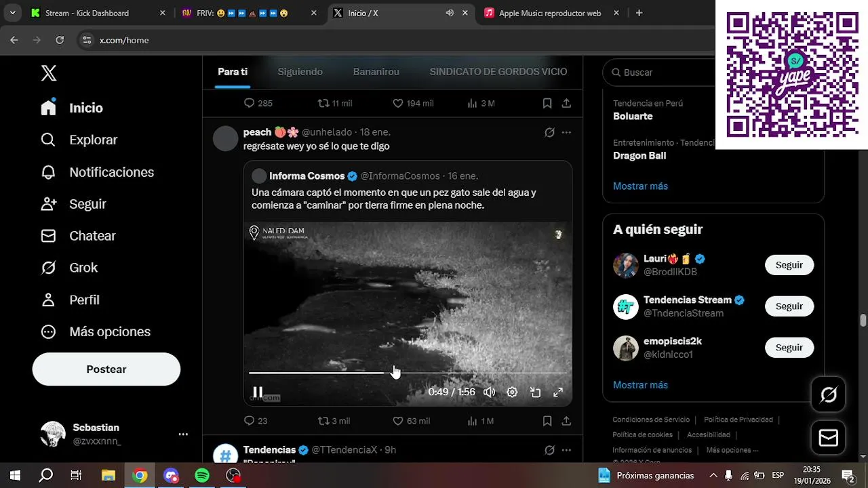The width and height of the screenshot is (868, 488).
Task: Bookmark the post with 63 mil likes
Action: pyautogui.click(x=547, y=421)
